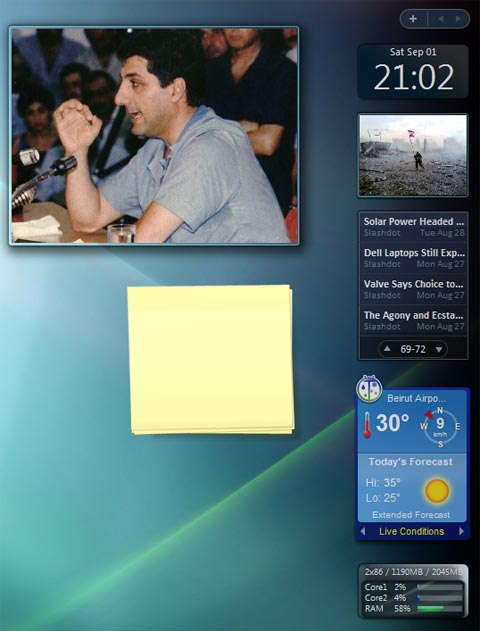480x631 pixels.
Task: Click Slashdot source under Solar Power headline
Action: pyautogui.click(x=382, y=233)
